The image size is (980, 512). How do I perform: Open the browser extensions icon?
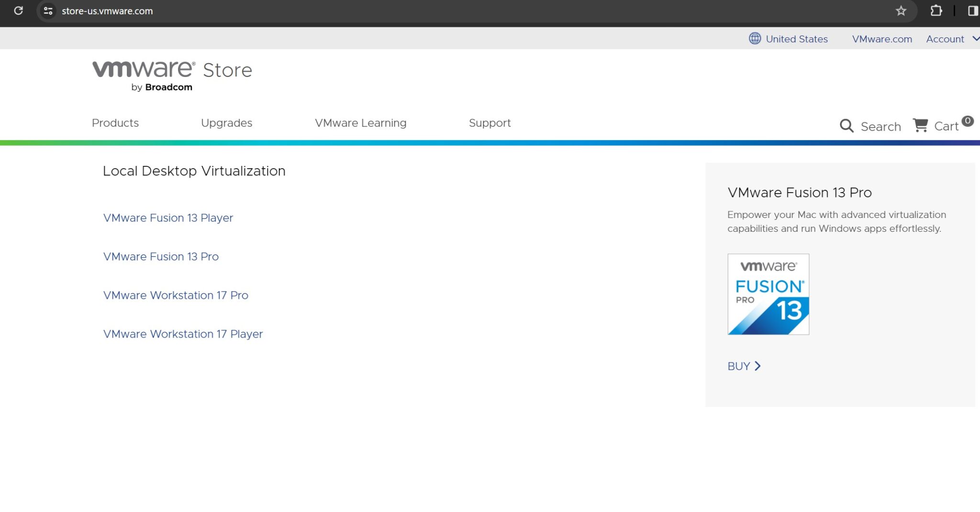pyautogui.click(x=937, y=11)
